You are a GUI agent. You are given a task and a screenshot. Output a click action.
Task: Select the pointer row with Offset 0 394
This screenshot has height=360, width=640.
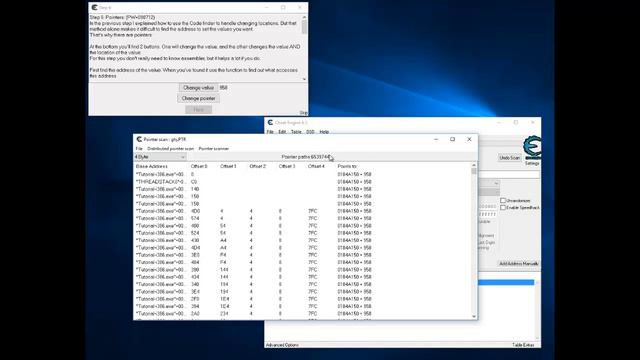[302, 307]
